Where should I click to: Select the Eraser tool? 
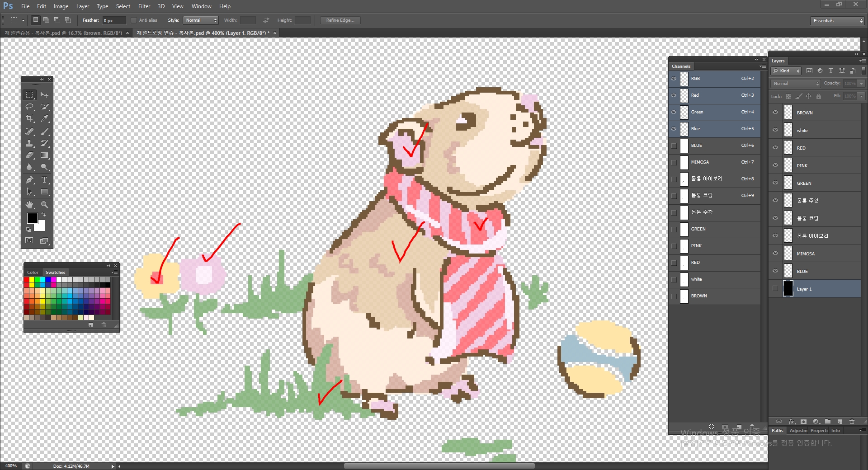pos(29,155)
